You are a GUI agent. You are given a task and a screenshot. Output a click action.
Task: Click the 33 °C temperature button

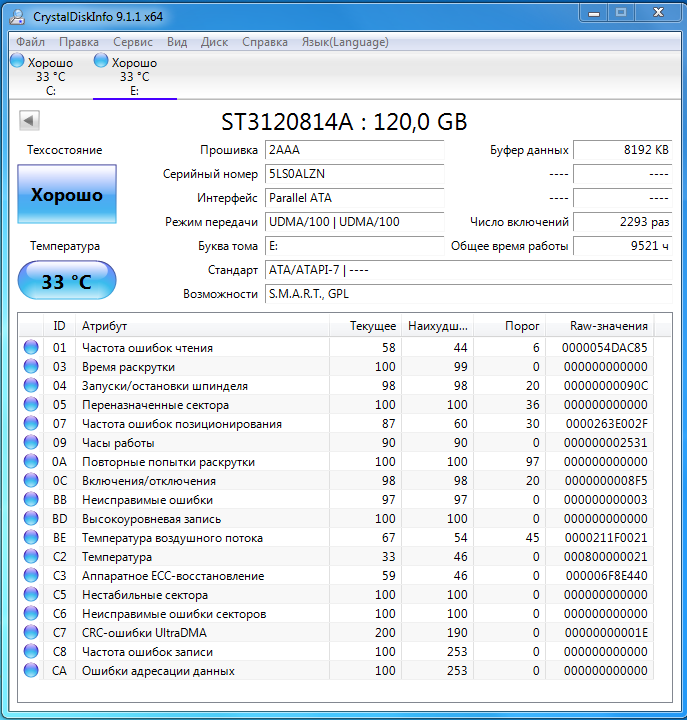click(x=67, y=282)
